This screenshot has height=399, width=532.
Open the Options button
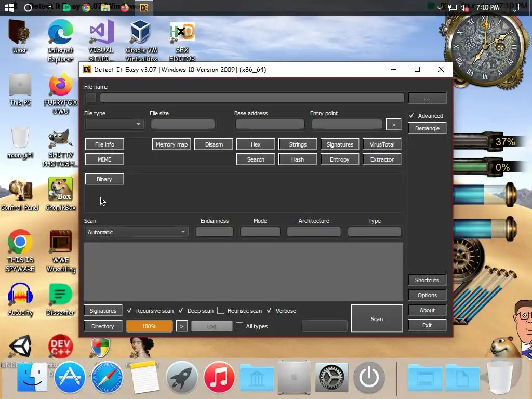coord(427,295)
